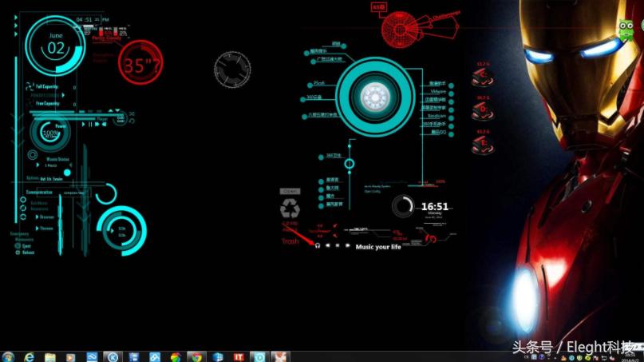
Task: Expand the Browser entry arrow
Action: coord(37,217)
